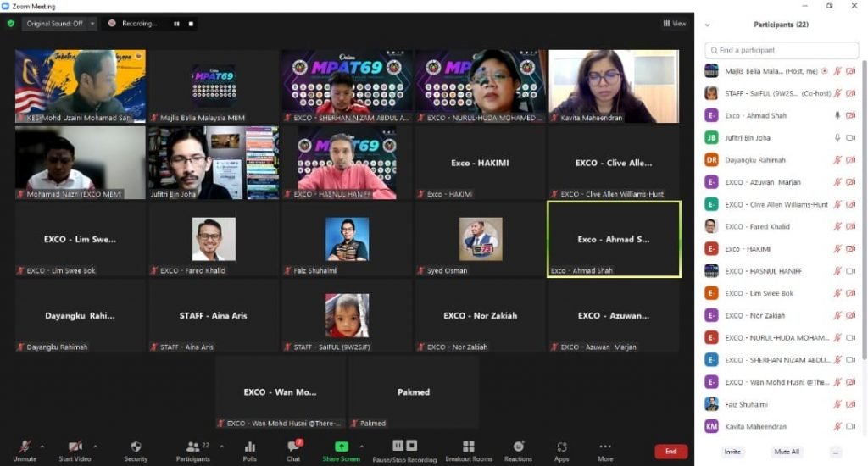Screen dimensions: 868x466
Task: Click the Find a participant search field
Action: pos(781,50)
